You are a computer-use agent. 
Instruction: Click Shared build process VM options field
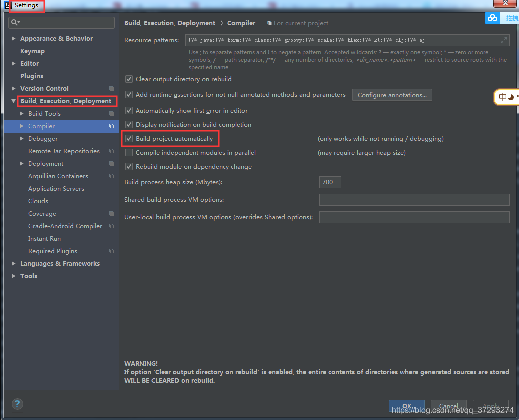414,200
